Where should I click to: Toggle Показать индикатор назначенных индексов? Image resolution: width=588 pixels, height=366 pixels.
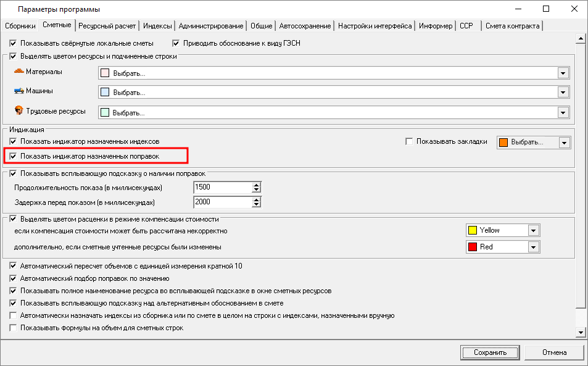click(14, 141)
